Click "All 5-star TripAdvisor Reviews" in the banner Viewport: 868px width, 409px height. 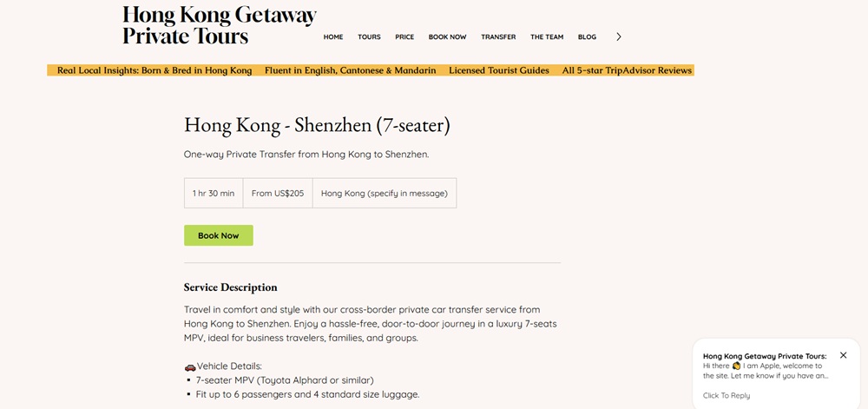(x=627, y=70)
